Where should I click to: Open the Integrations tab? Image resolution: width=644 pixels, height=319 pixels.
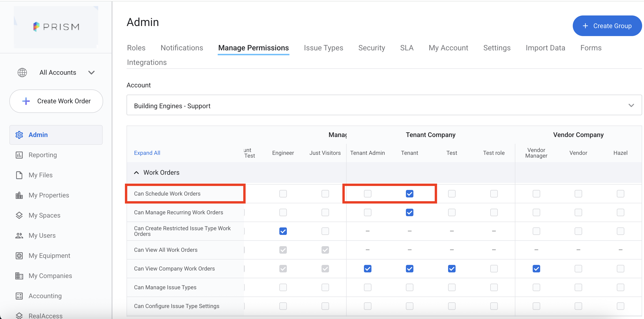coord(147,62)
